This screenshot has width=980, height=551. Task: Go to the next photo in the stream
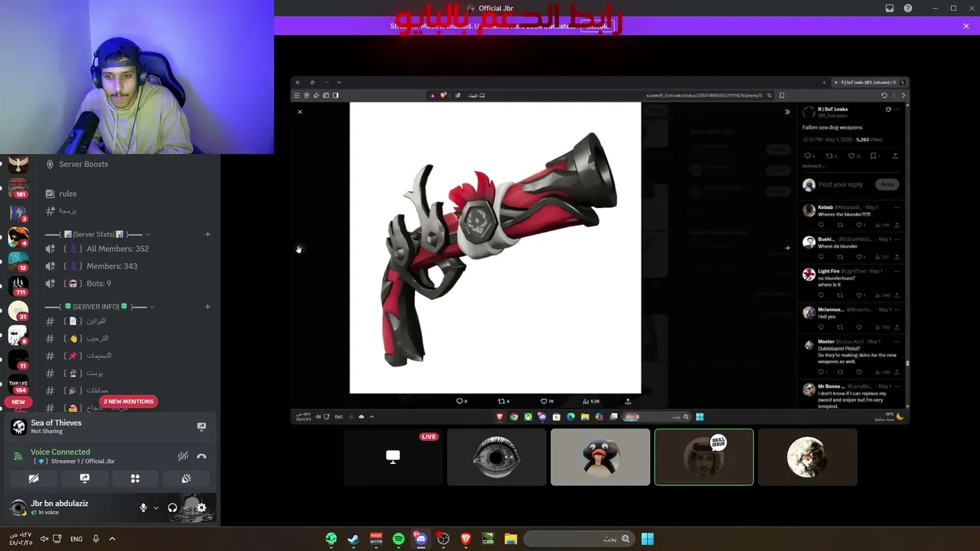pos(787,248)
